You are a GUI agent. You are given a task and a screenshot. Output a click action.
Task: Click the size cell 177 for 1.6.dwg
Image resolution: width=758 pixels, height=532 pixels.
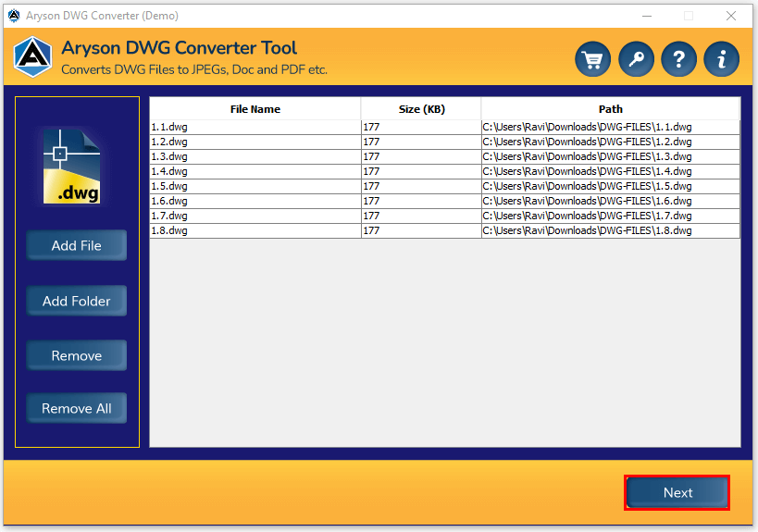pyautogui.click(x=421, y=201)
